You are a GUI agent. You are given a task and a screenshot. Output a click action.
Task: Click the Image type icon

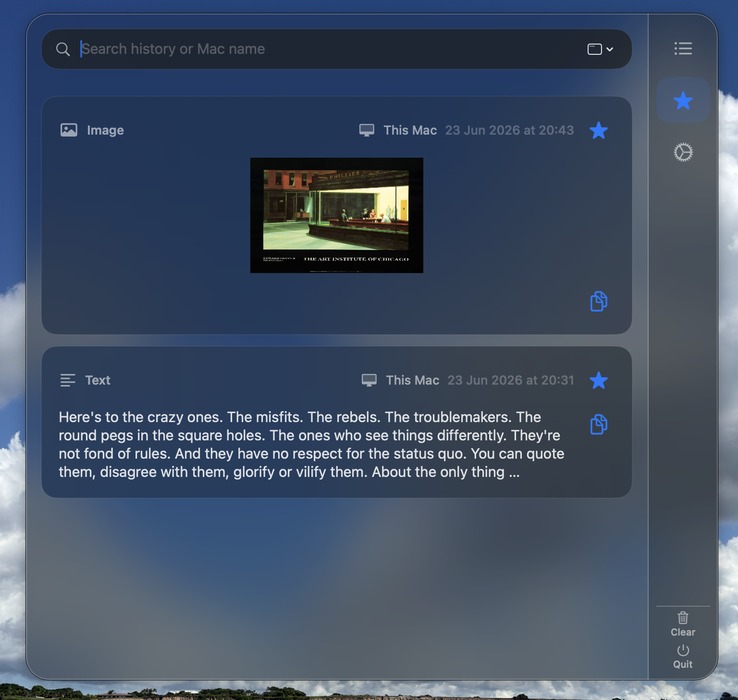tap(69, 130)
